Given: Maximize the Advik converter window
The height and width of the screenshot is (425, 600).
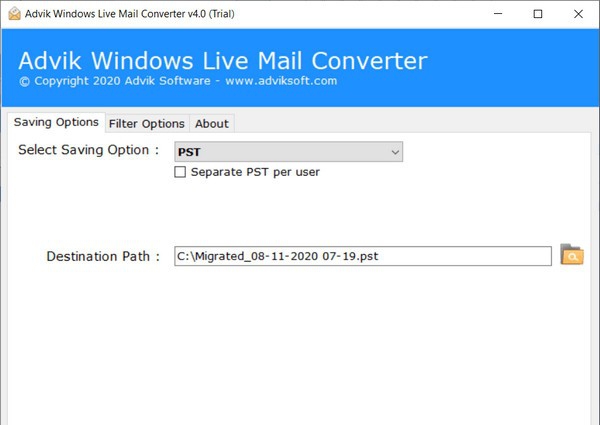Looking at the screenshot, I should [x=538, y=14].
